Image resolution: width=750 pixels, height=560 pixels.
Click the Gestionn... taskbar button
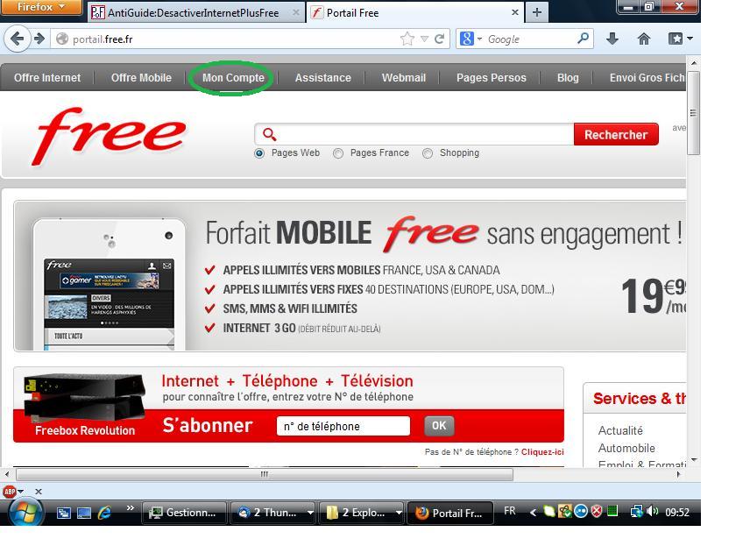point(185,513)
